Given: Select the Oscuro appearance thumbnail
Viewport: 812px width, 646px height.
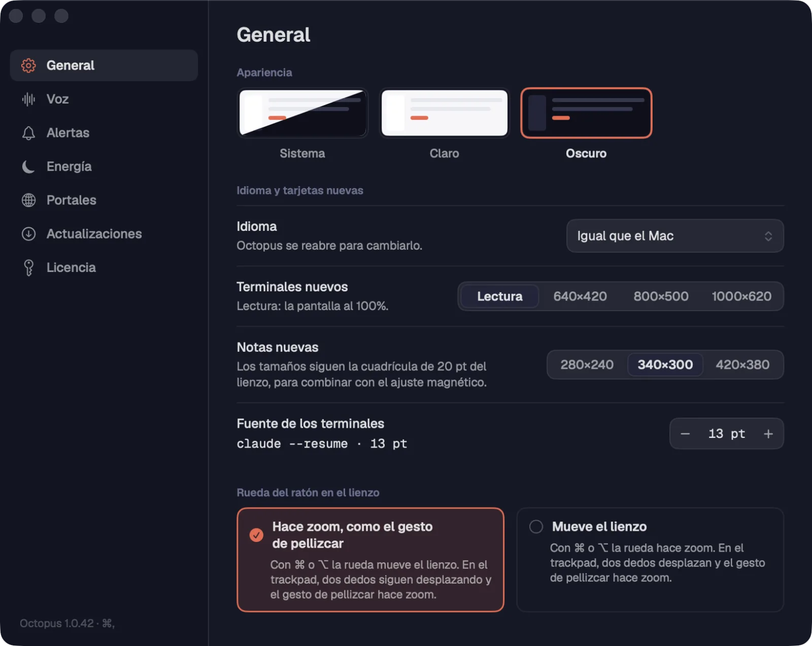Looking at the screenshot, I should [586, 113].
